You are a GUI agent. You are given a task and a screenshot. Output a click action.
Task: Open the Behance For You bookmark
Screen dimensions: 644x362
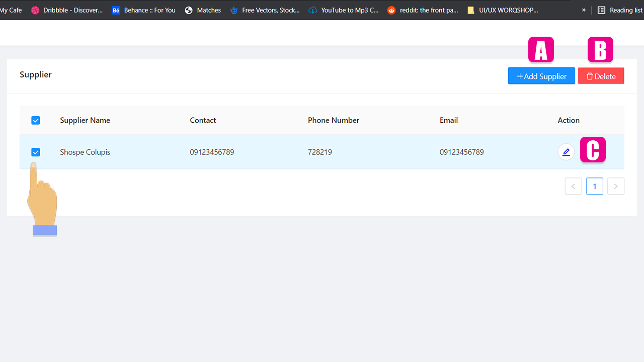[x=144, y=10]
